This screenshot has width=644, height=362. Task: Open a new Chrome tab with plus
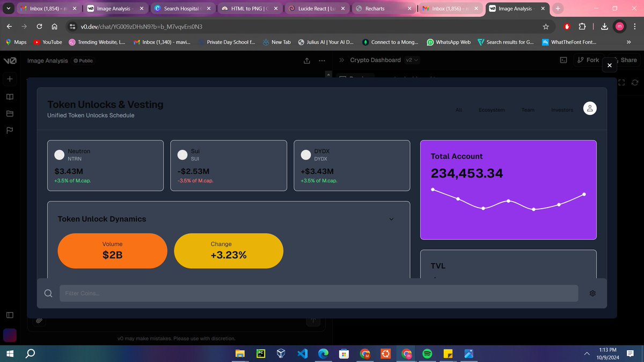pyautogui.click(x=558, y=9)
